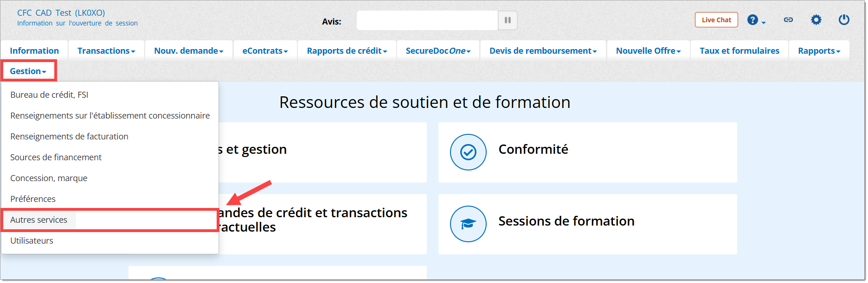Click the chain link icon
This screenshot has height=283, width=868.
(788, 20)
